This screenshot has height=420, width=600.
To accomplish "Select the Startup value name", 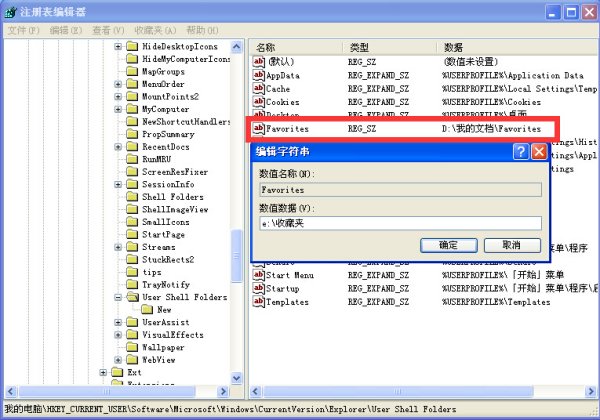I will click(283, 289).
